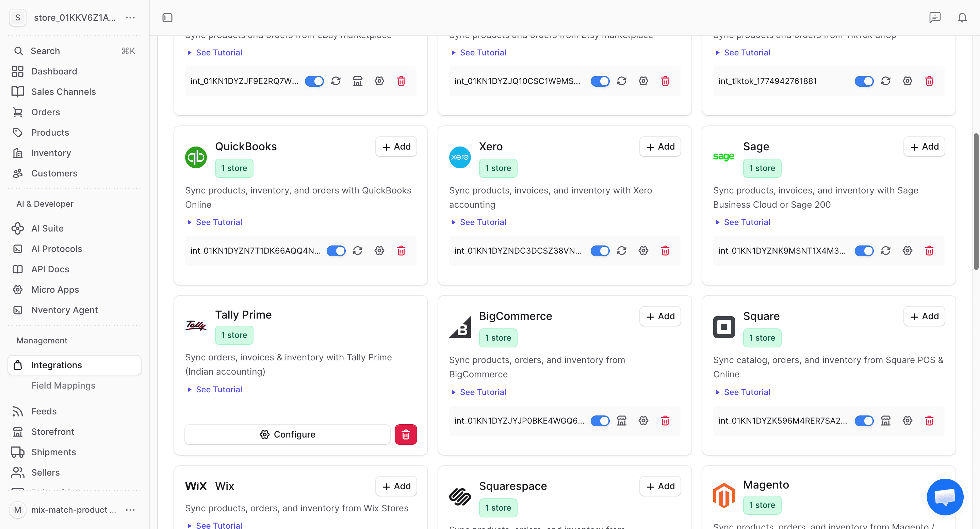Toggle the Sage integration switch

pos(864,251)
